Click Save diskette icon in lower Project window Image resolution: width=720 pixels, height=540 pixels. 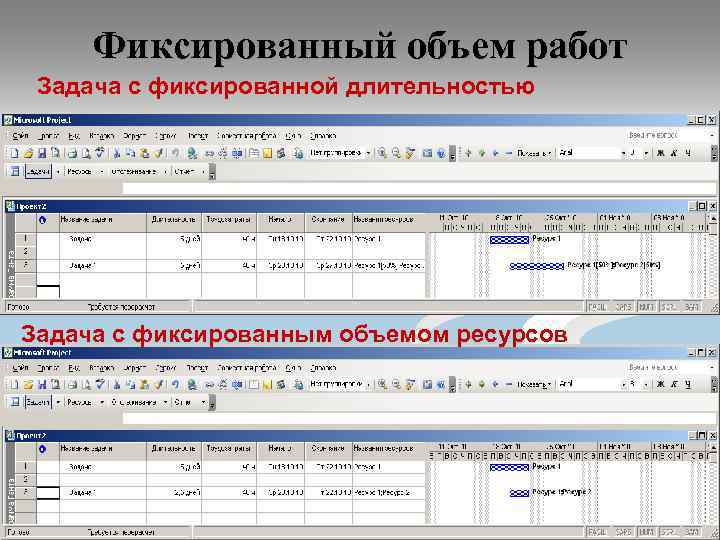coord(42,384)
